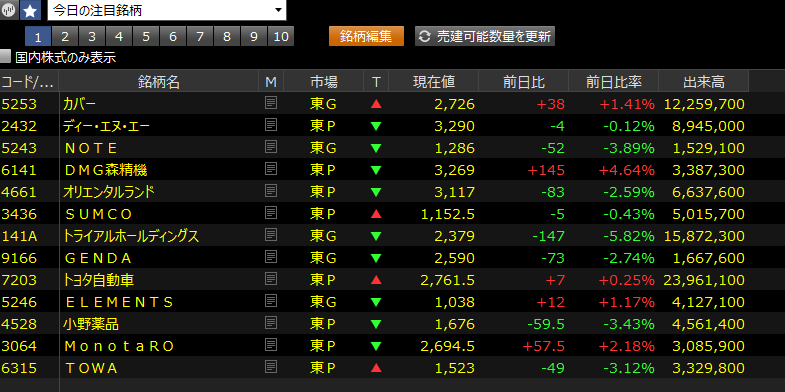This screenshot has height=392, width=785.
Task: Select the トライアルホールディングス stock name
Action: pos(131,236)
